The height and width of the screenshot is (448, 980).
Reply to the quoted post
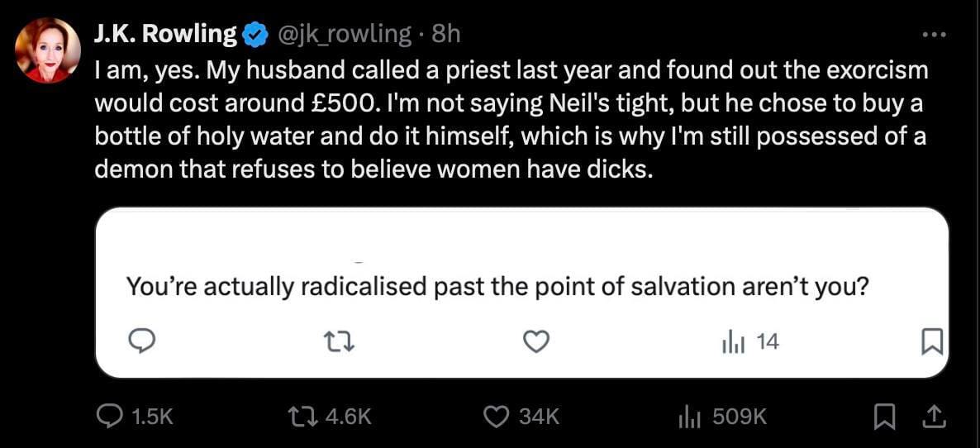tap(141, 341)
